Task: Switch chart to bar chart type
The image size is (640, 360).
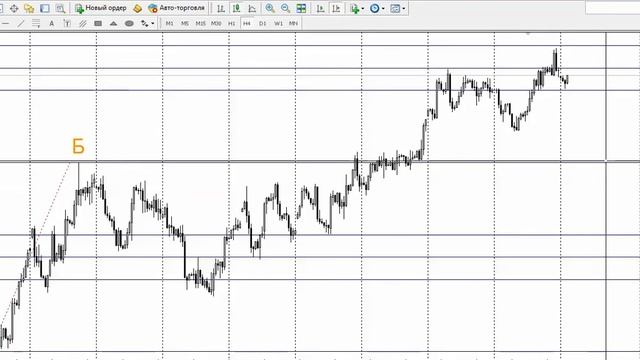Action: (221, 8)
